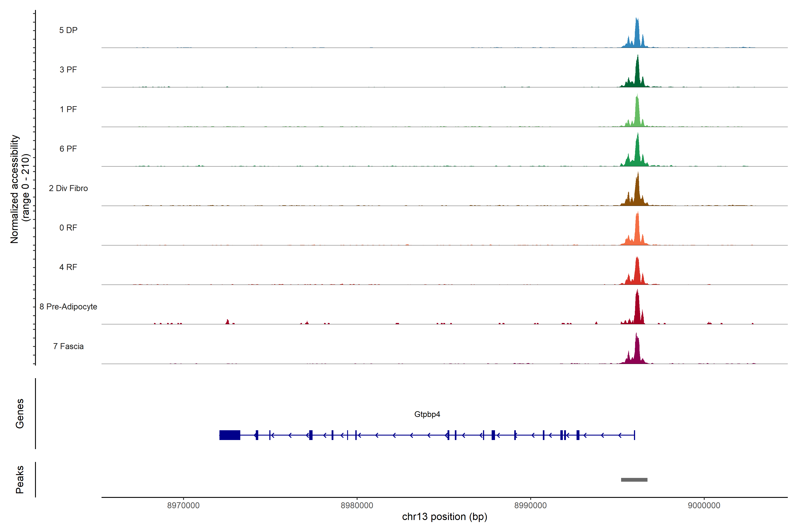
Task: Select the 8 Pre-Adipocyte label
Action: 68,307
